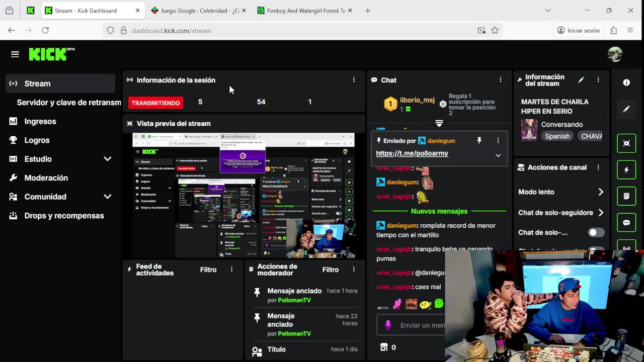Viewport: 644px width, 362px height.
Task: Click the shop icon below chat input
Action: tap(384, 347)
